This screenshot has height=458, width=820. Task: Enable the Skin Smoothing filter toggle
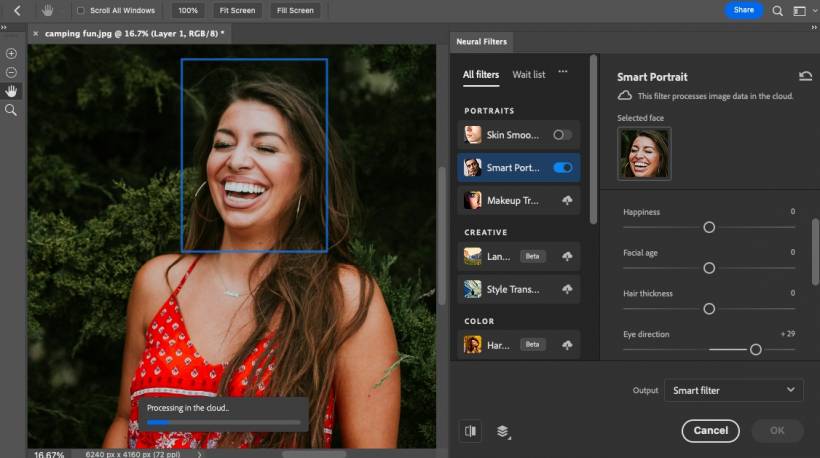[x=562, y=135]
